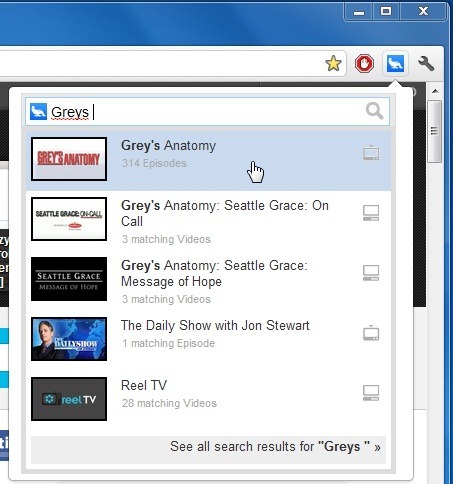
Task: Select The Daily Show with Jon Stewart
Action: 215,325
